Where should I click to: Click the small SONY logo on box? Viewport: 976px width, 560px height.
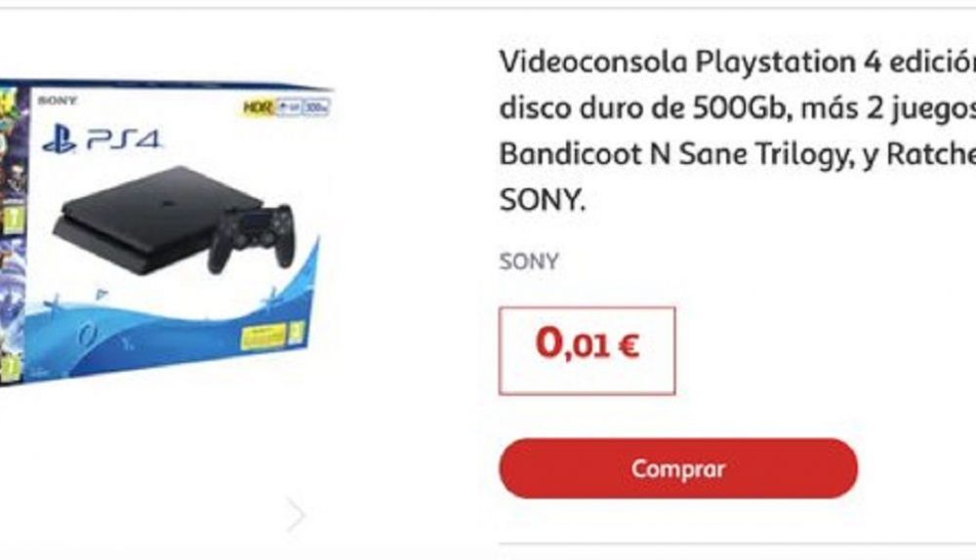point(58,100)
